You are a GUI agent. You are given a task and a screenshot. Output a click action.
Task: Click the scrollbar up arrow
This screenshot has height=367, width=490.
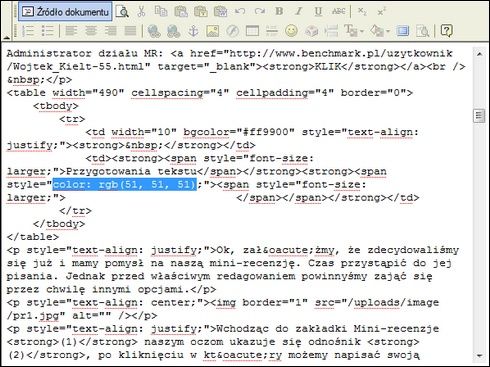[479, 54]
